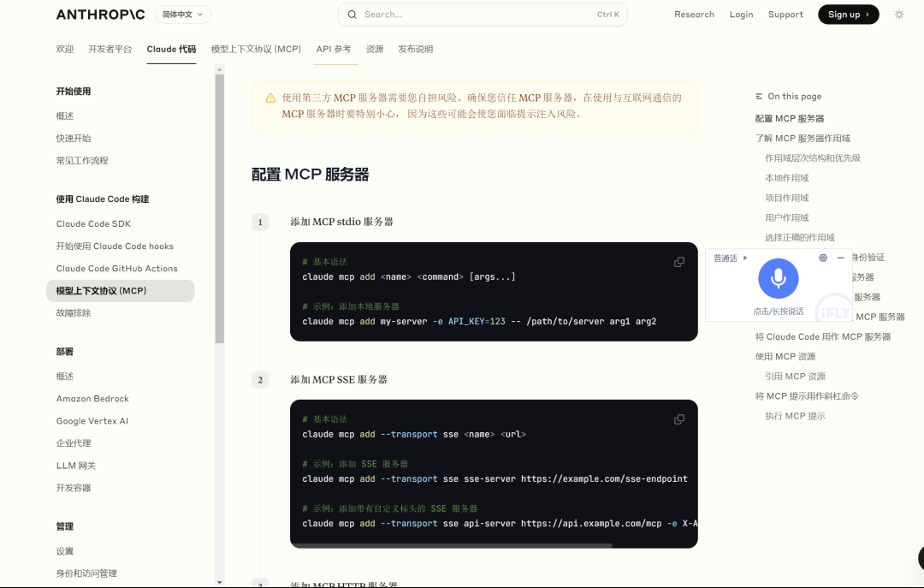The image size is (924, 588).
Task: Jump to 将 MCP 提示用作斜杠命令 section
Action: click(807, 396)
